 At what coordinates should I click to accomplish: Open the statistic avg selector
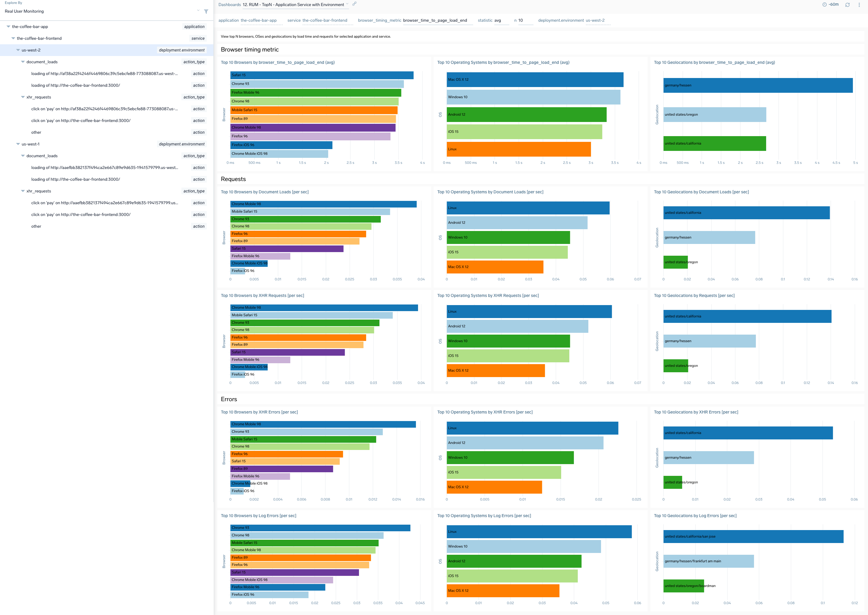[499, 20]
